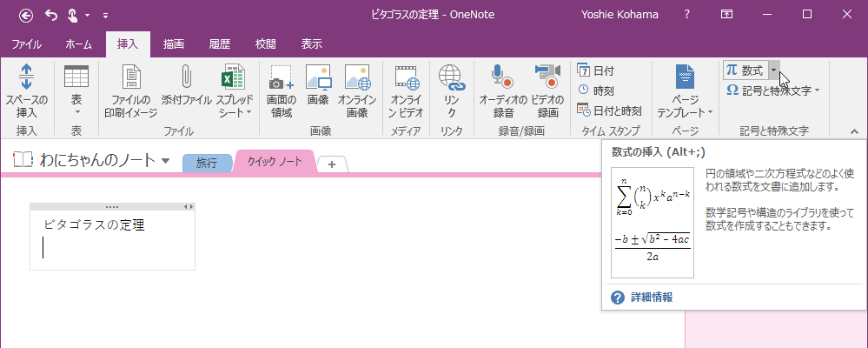The image size is (868, 348).
Task: Start オーディオの録音
Action: [503, 91]
